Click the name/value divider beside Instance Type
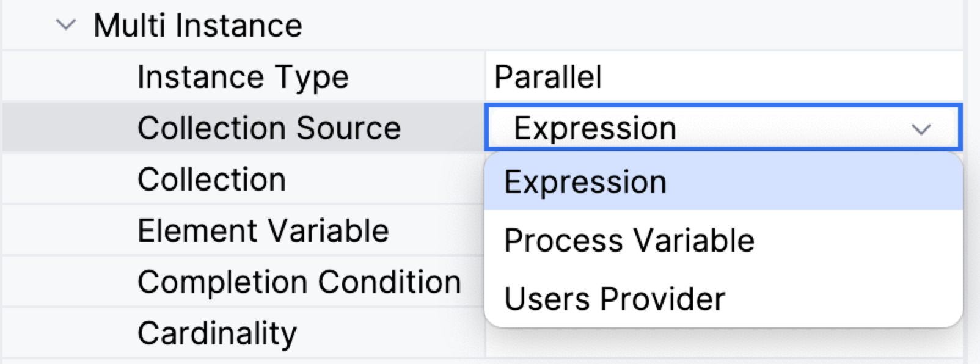Viewport: 980px width, 364px height. [x=486, y=77]
